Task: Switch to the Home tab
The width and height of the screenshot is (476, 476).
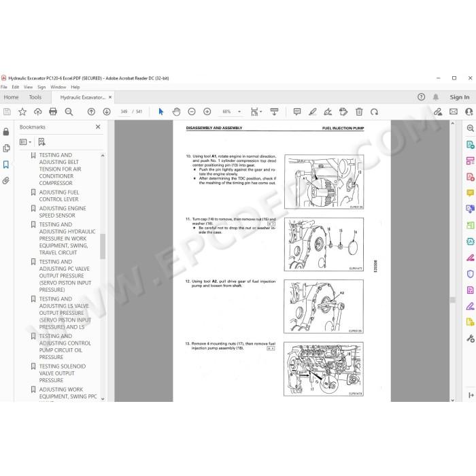Action: [12, 97]
